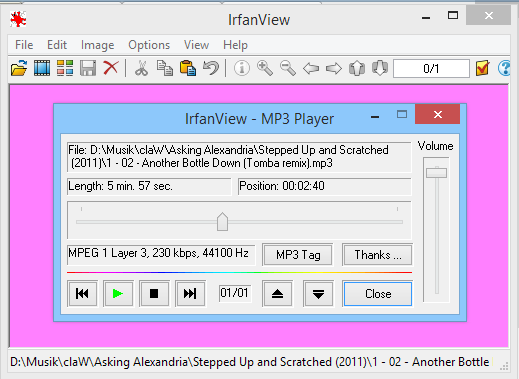
Task: Click the 01/01 track counter field
Action: click(234, 293)
